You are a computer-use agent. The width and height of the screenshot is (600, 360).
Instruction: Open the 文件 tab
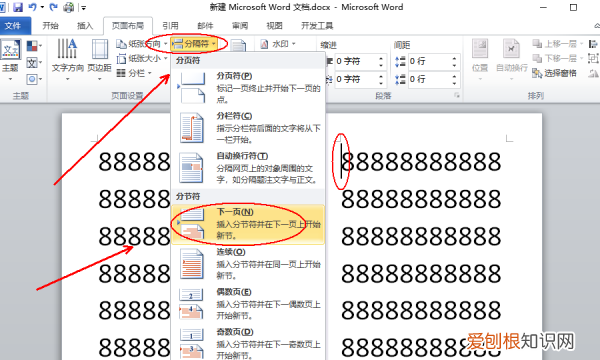13,26
